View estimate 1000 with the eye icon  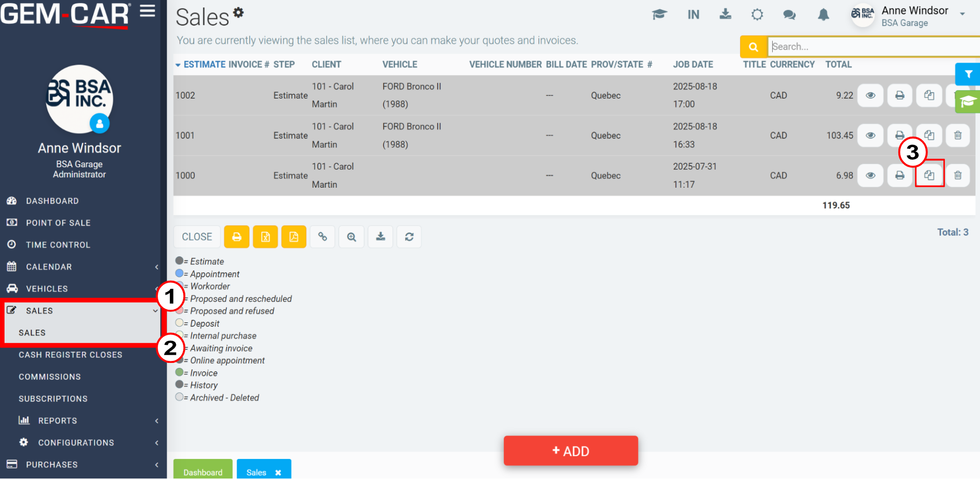click(x=870, y=175)
